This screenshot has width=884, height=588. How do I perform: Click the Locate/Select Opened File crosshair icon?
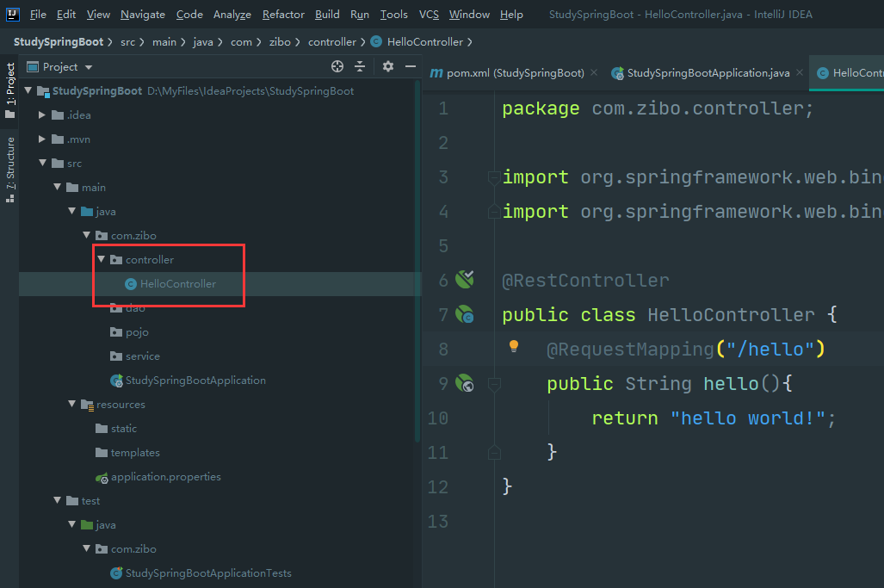(337, 66)
